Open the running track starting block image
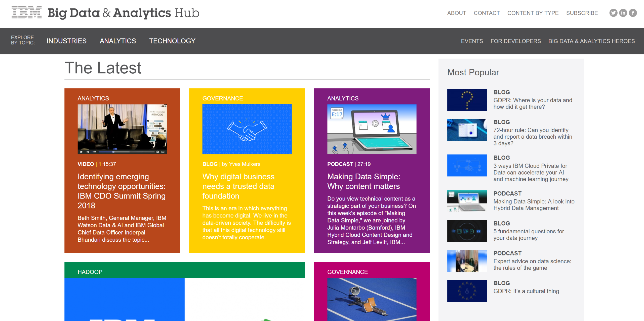 (x=372, y=299)
